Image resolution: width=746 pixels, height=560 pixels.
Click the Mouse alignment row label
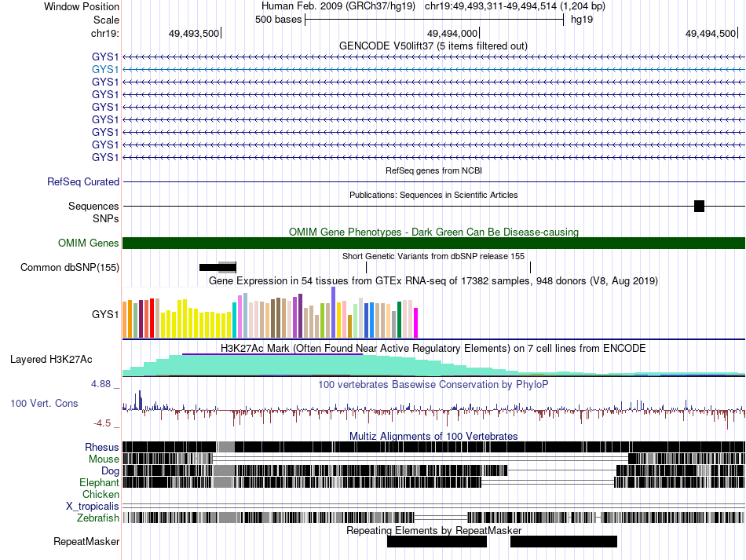coord(104,459)
